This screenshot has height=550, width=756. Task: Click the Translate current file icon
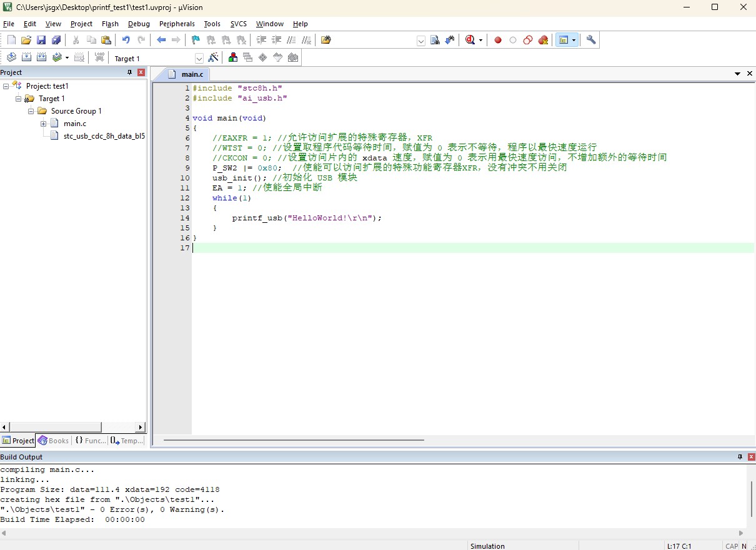11,57
